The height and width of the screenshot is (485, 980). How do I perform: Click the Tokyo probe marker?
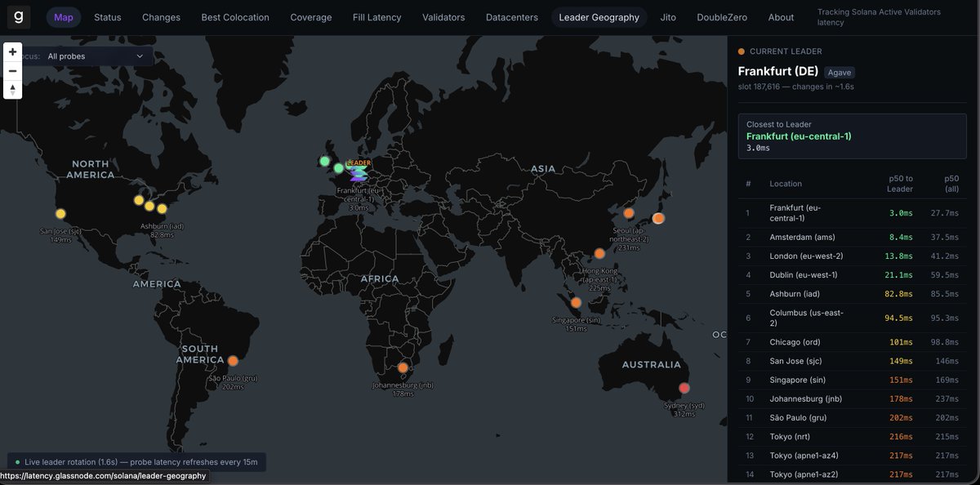pyautogui.click(x=658, y=218)
